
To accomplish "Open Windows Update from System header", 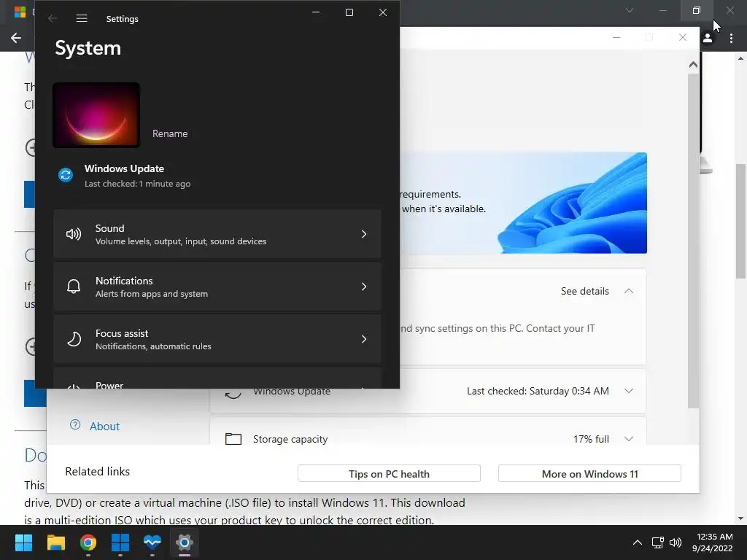I will pyautogui.click(x=124, y=176).
